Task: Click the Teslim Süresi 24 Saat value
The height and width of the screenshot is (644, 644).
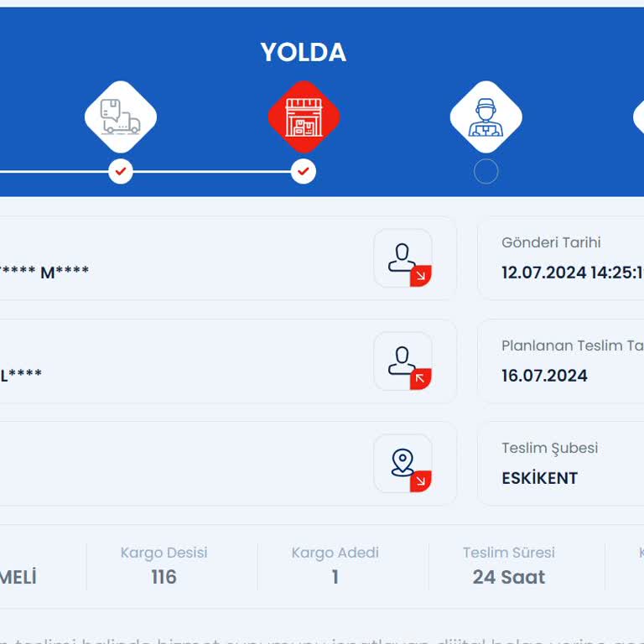Action: (508, 577)
